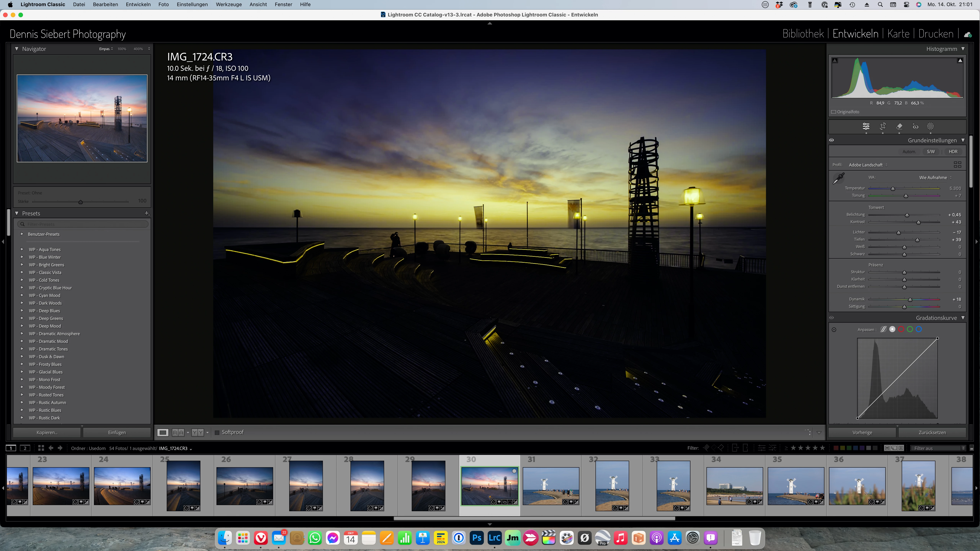Collapse the Navigator panel
The width and height of the screenshot is (980, 551).
[x=17, y=49]
